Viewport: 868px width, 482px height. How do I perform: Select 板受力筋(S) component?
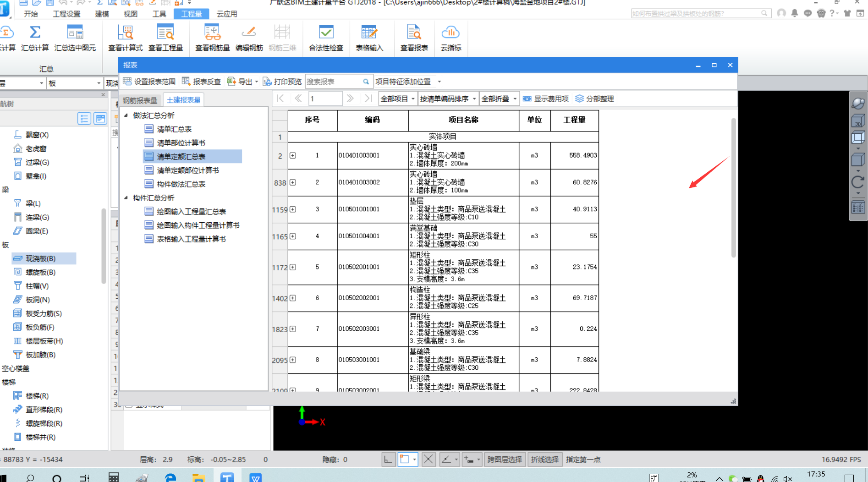point(44,313)
